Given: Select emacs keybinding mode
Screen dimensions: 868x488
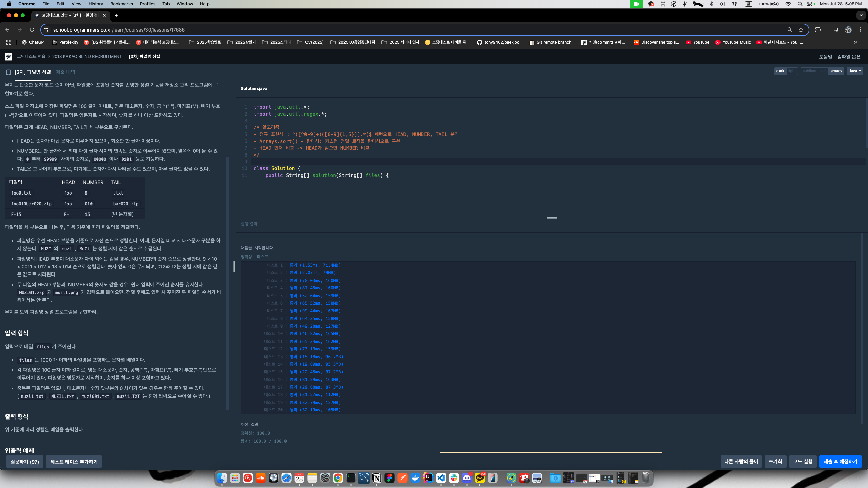Looking at the screenshot, I should pos(836,71).
